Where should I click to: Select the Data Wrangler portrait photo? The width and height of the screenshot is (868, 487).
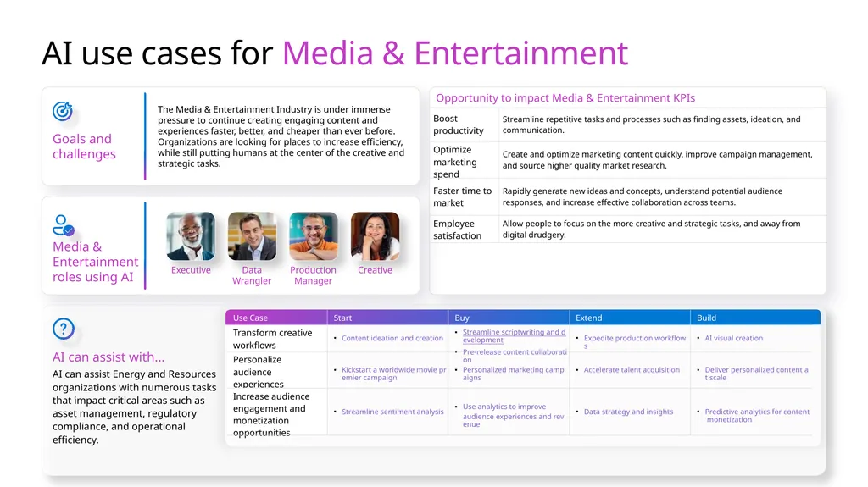[252, 236]
